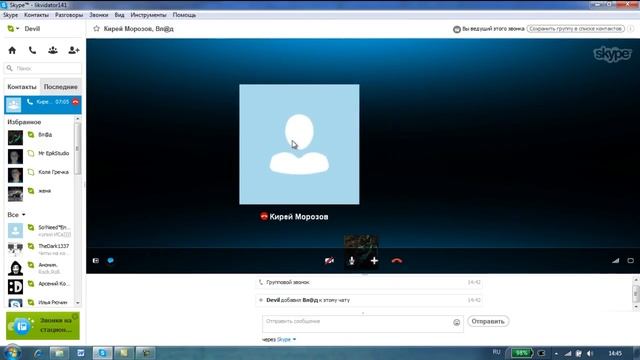This screenshot has width=640, height=360.
Task: Click Сохранить группу в списке контактов button
Action: (x=576, y=29)
